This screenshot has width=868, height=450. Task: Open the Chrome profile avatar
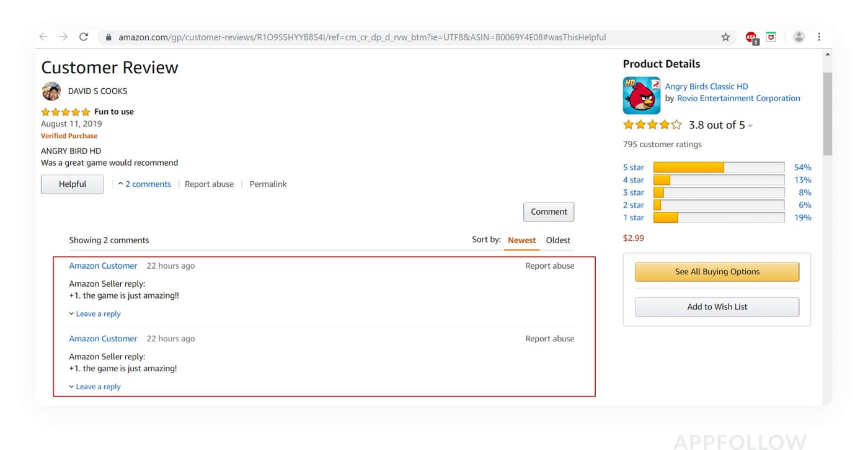799,37
